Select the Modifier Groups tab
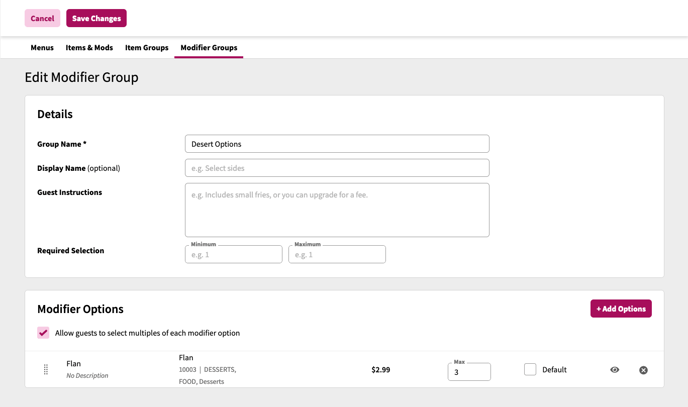Image resolution: width=688 pixels, height=407 pixels. click(x=209, y=47)
